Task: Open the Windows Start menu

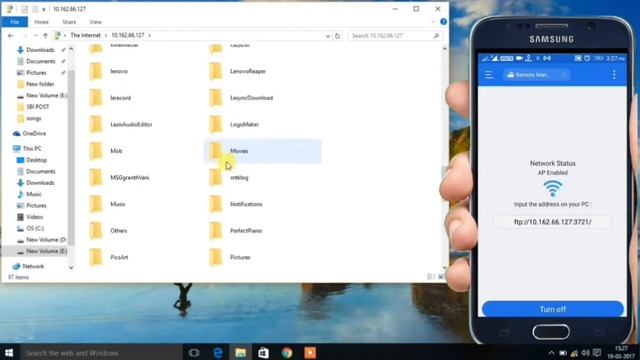Action: point(9,353)
